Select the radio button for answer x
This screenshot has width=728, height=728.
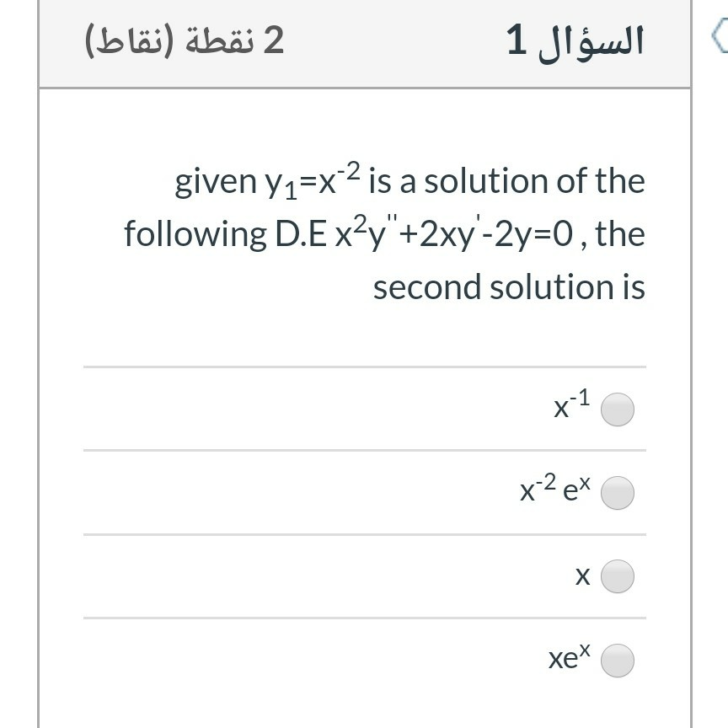(x=618, y=576)
